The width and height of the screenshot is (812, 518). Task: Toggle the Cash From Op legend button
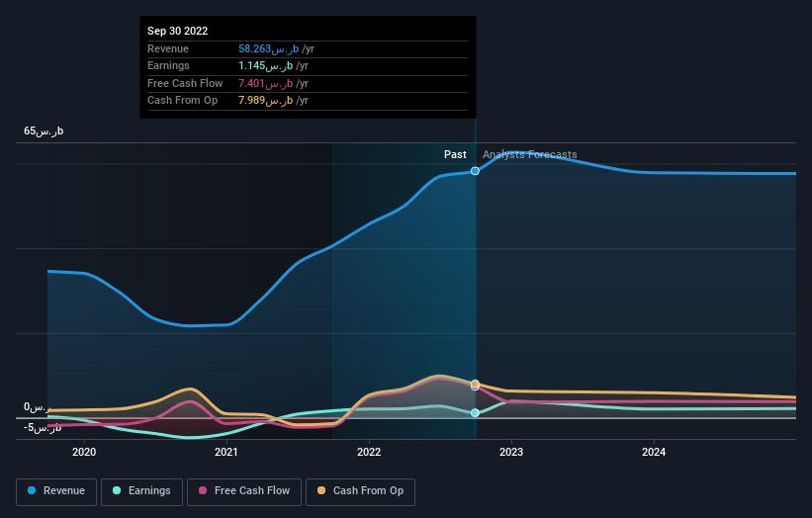(360, 491)
